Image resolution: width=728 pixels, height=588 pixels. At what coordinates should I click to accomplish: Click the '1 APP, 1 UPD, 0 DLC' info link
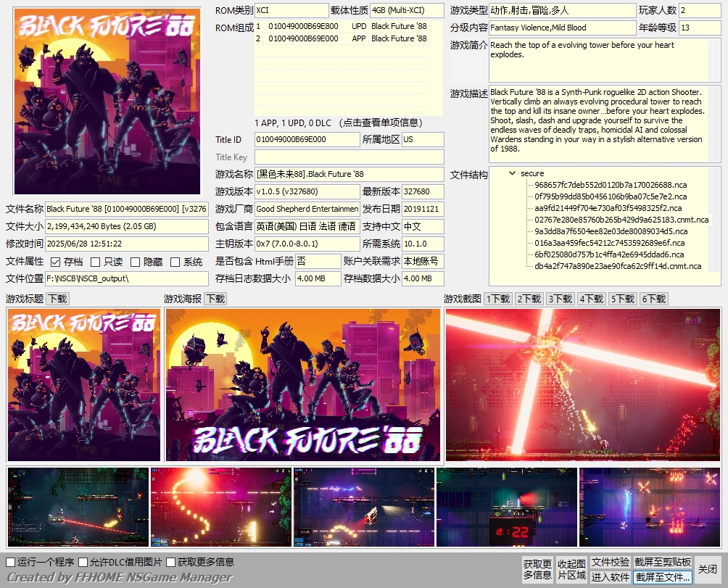click(339, 123)
